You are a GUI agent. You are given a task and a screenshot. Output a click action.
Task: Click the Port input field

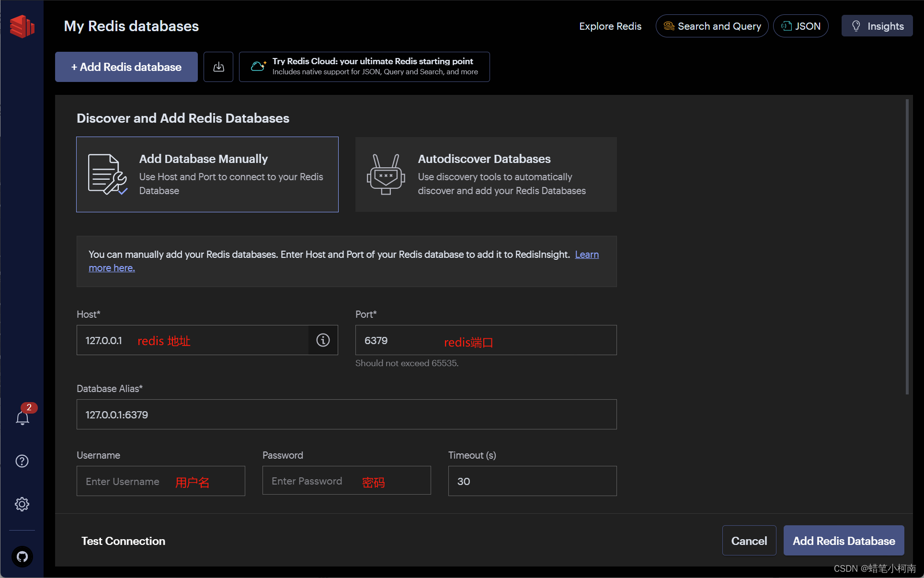[486, 340]
